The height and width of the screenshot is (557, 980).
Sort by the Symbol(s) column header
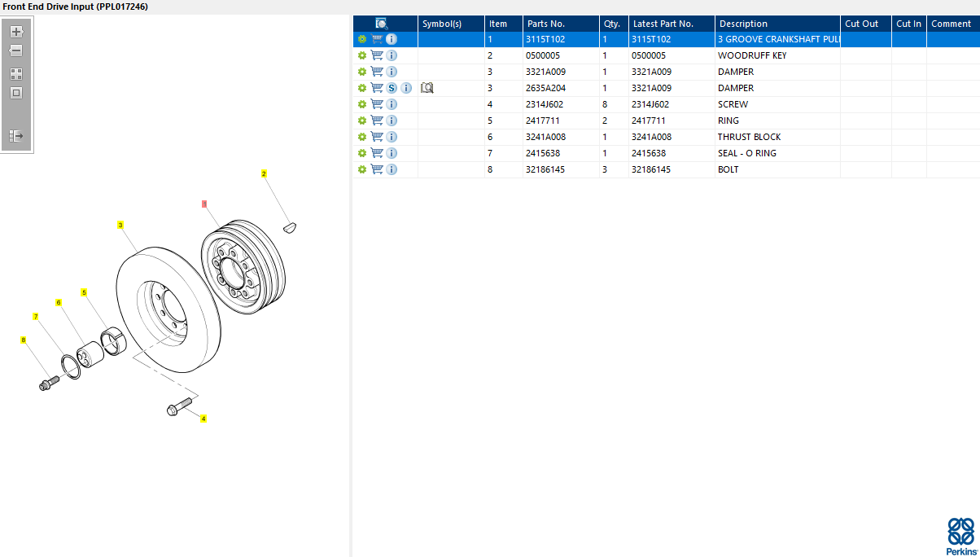452,24
